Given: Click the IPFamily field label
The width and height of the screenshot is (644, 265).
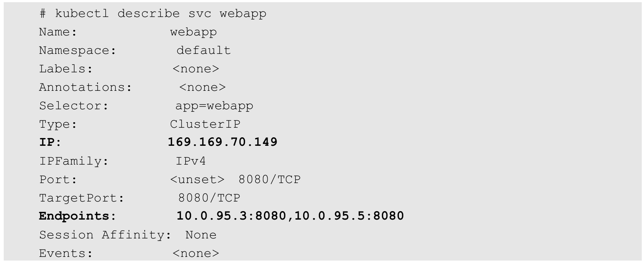Looking at the screenshot, I should (74, 161).
